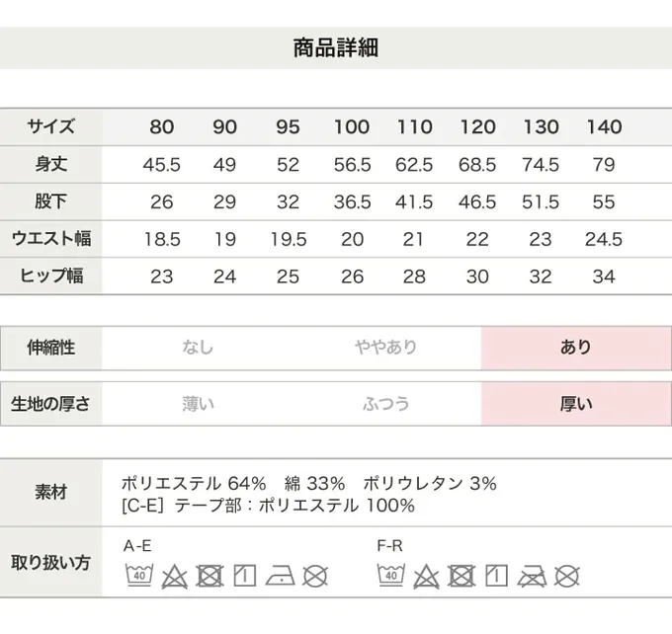Select the highlighted 厚い thickness option
The image size is (672, 634).
click(576, 404)
